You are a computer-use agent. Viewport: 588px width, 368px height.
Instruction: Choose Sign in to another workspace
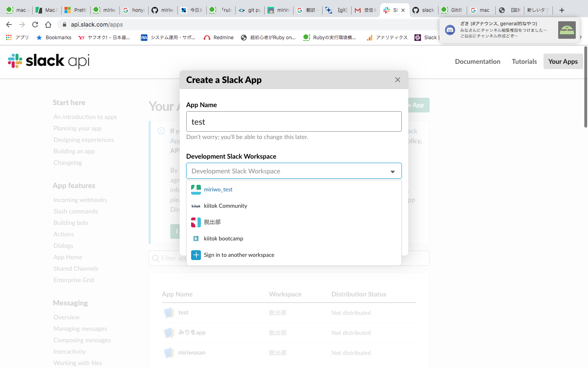[x=294, y=255]
